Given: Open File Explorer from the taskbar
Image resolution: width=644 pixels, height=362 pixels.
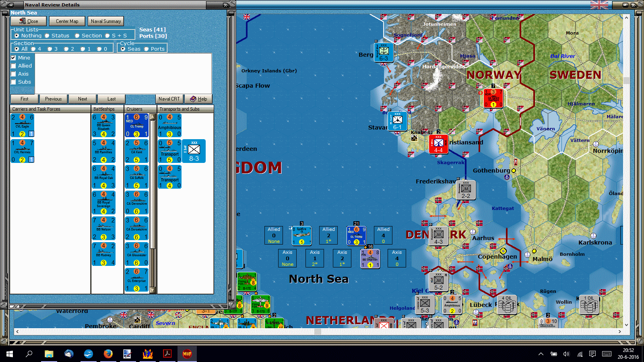Looking at the screenshot, I should (49, 354).
